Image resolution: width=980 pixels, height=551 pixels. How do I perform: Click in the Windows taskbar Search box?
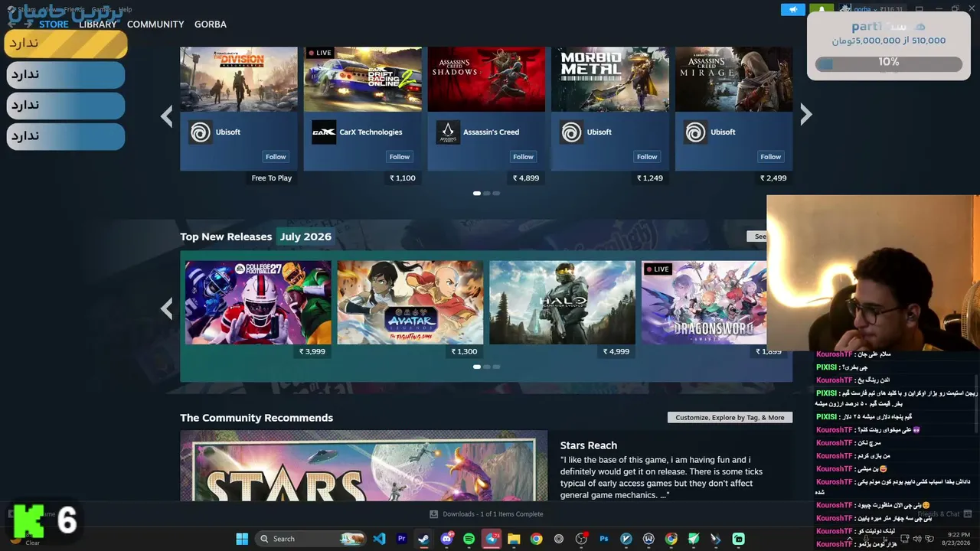coord(310,539)
